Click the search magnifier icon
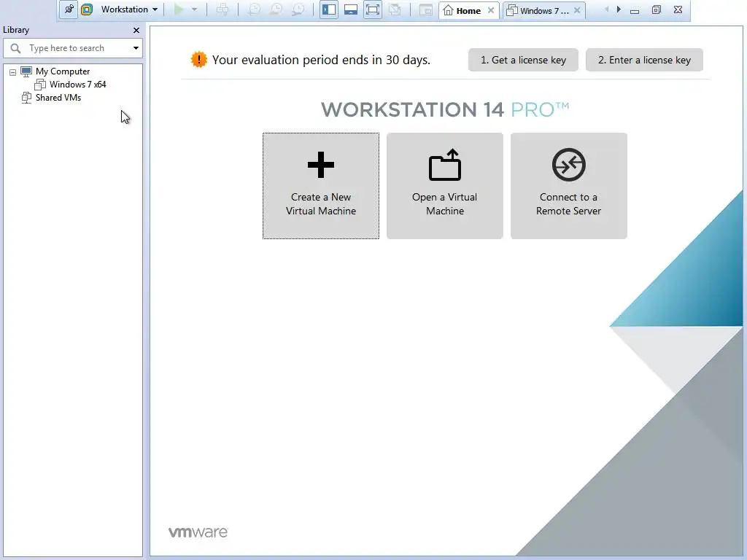Image resolution: width=747 pixels, height=560 pixels. coord(15,48)
